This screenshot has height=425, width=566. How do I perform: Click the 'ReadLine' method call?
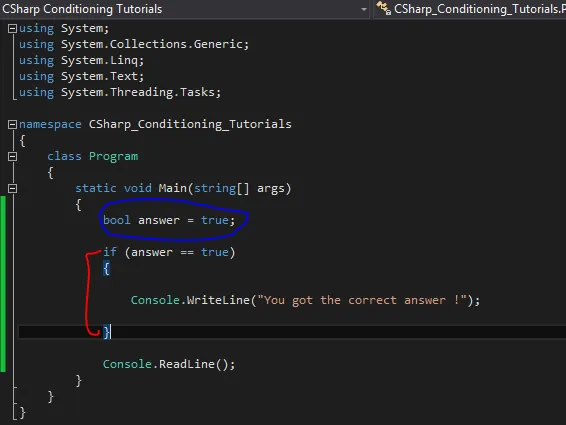(x=187, y=364)
